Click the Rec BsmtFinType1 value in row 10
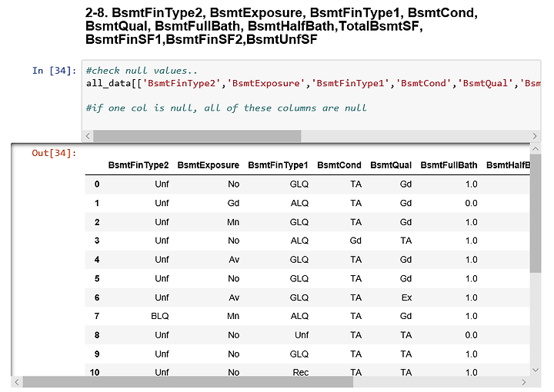 (x=301, y=372)
